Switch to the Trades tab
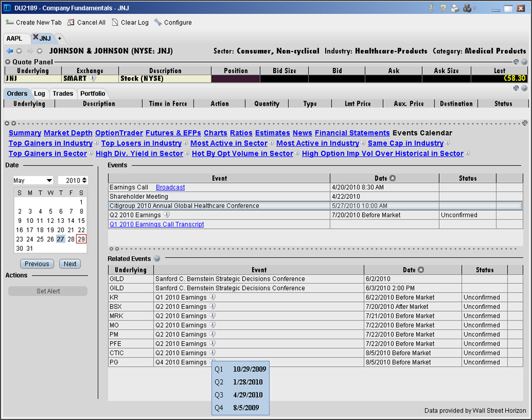 coord(63,94)
